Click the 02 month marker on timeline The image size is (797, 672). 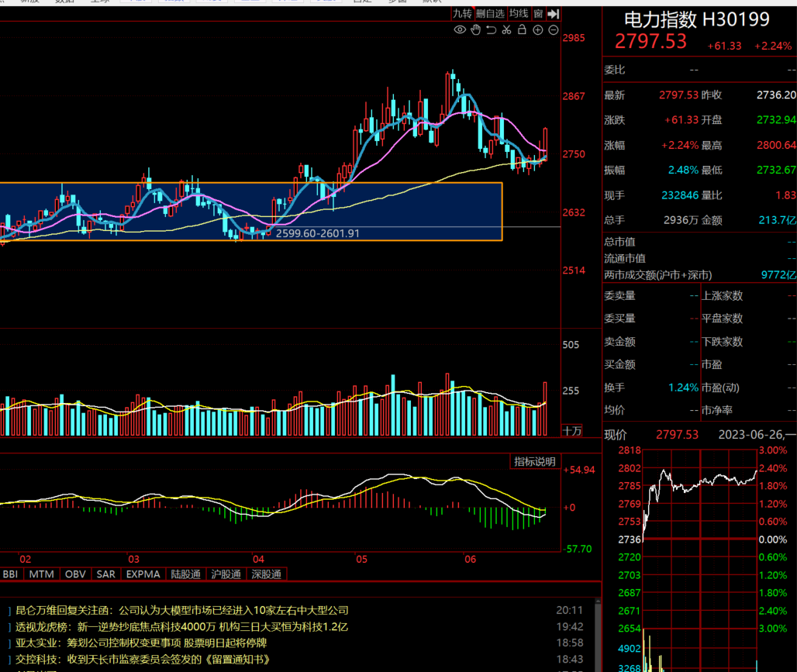click(25, 559)
